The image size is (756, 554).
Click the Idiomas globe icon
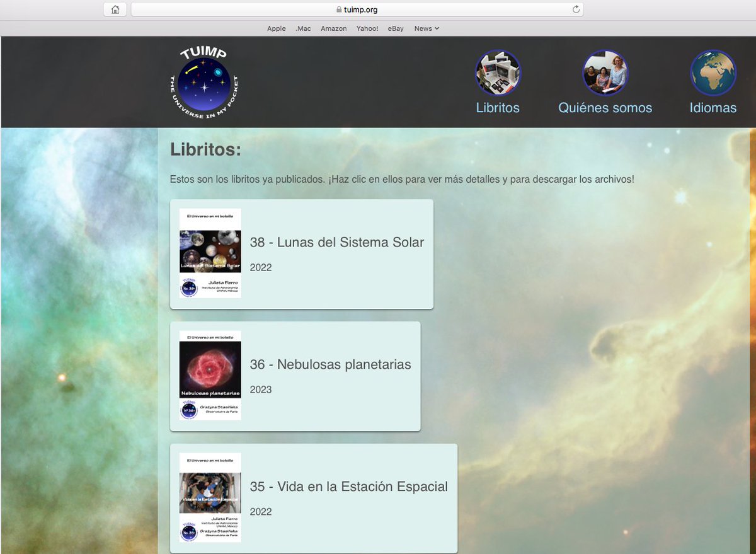click(x=713, y=73)
